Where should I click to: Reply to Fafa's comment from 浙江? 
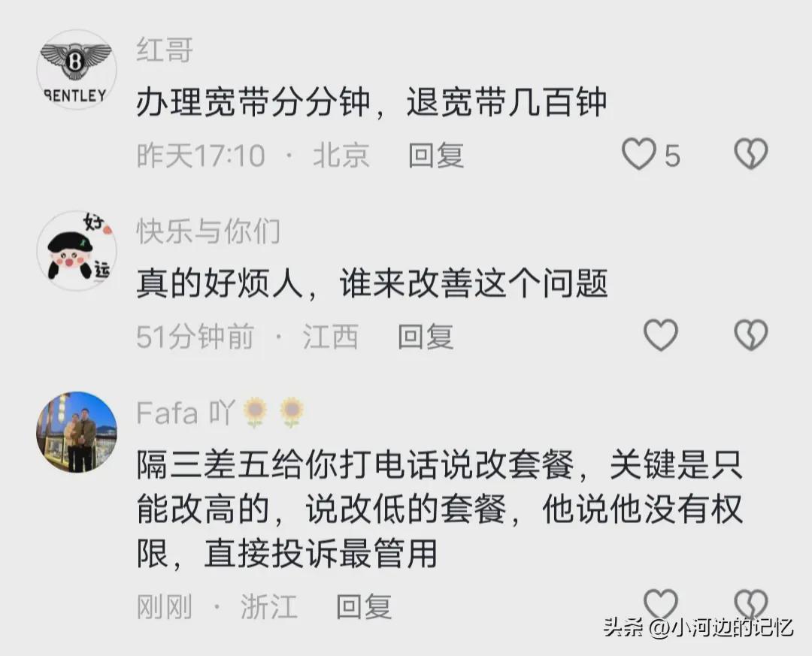coord(364,606)
